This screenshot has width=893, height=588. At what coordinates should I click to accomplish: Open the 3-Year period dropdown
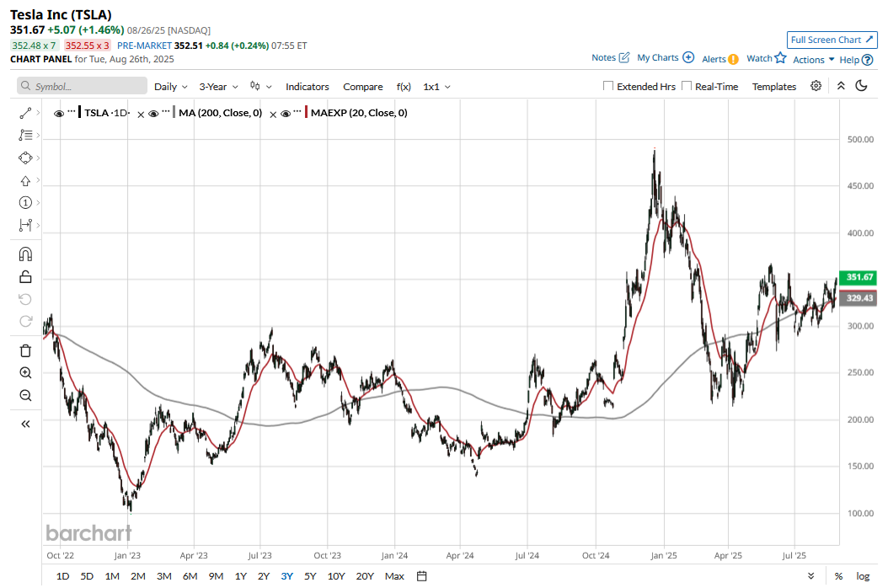click(219, 87)
